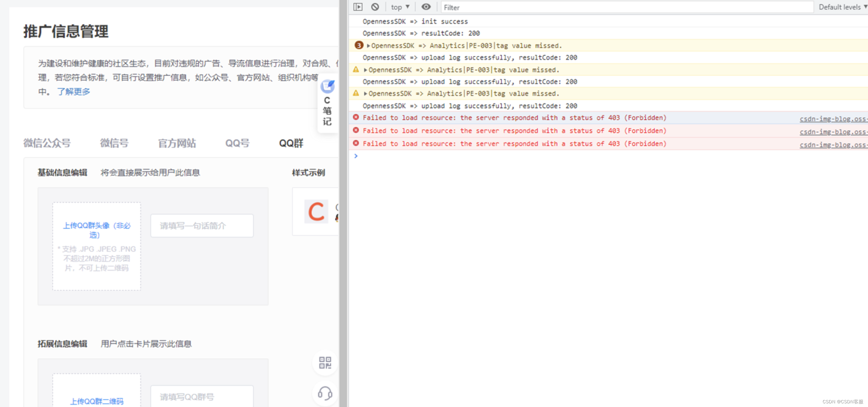Screen dimensions: 868x407
Task: Switch to the 微信公众号 tab
Action: pyautogui.click(x=47, y=143)
